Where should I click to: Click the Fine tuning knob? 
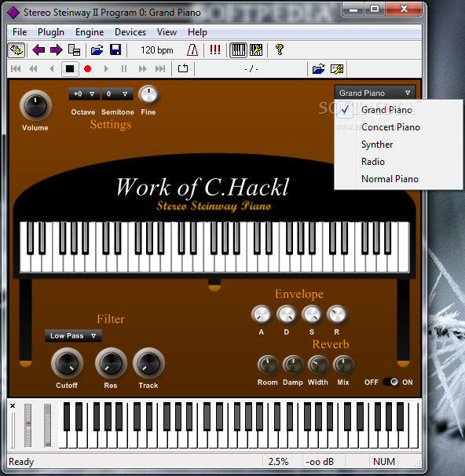(x=148, y=94)
